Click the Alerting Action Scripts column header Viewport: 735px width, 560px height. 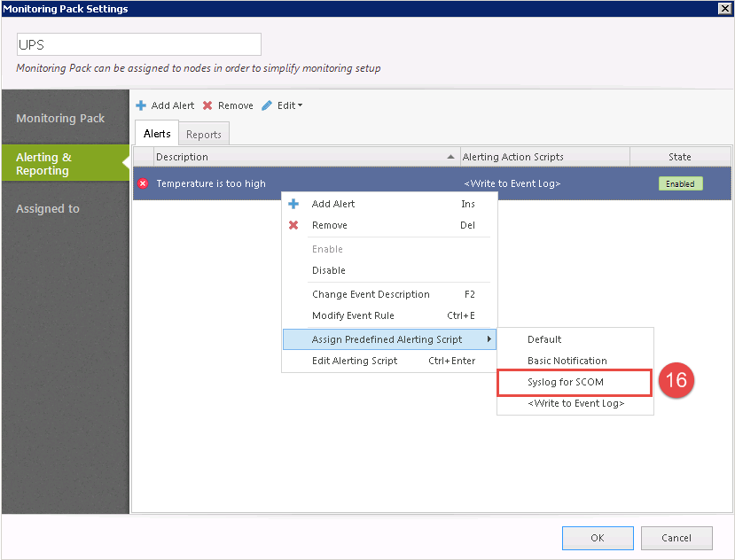(544, 157)
